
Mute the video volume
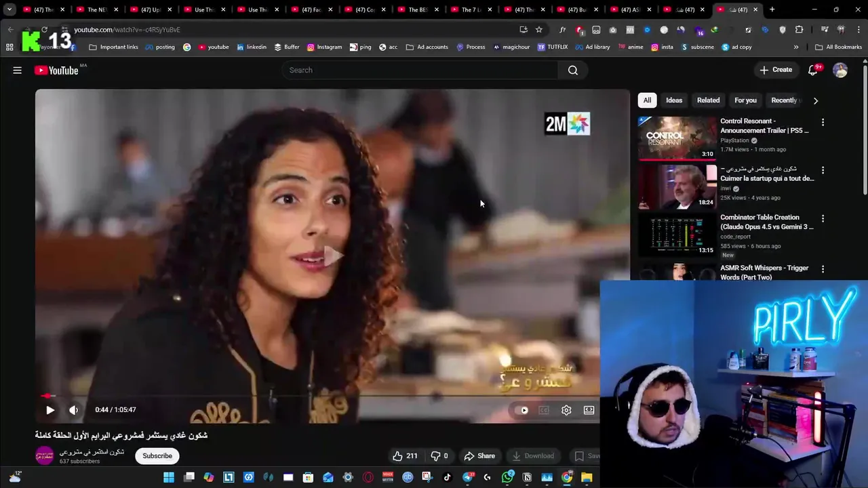click(73, 410)
